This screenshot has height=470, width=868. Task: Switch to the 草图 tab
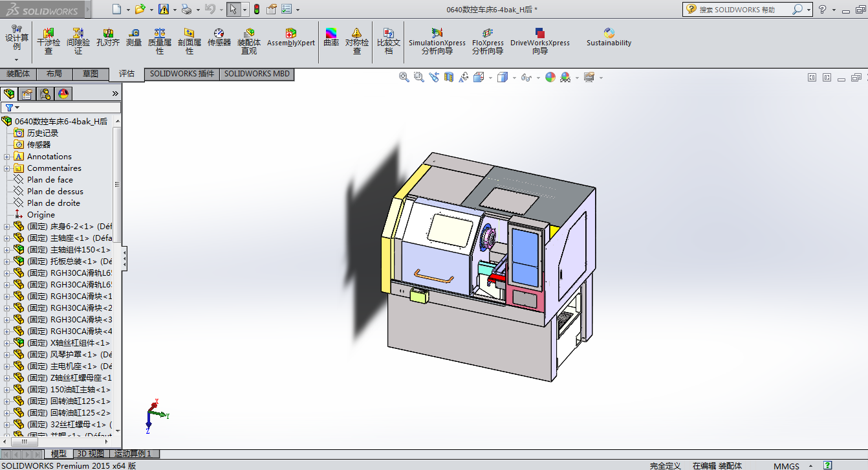pyautogui.click(x=91, y=74)
